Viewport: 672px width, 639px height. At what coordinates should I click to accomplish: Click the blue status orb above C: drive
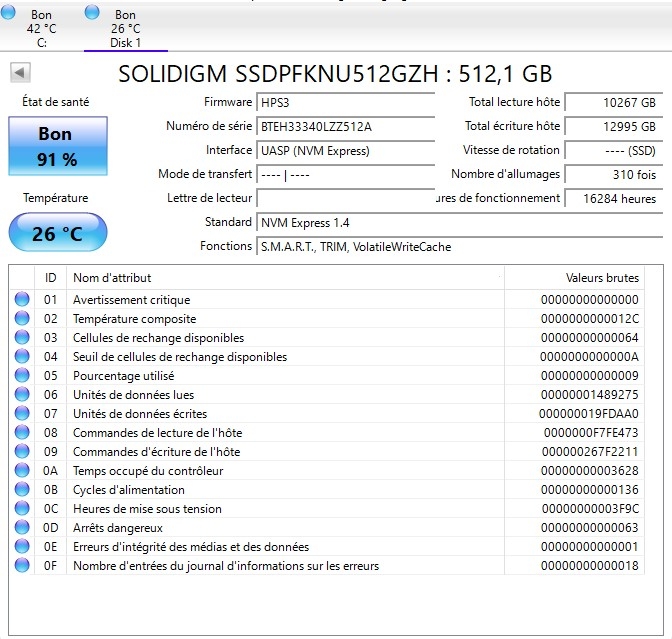click(8, 12)
